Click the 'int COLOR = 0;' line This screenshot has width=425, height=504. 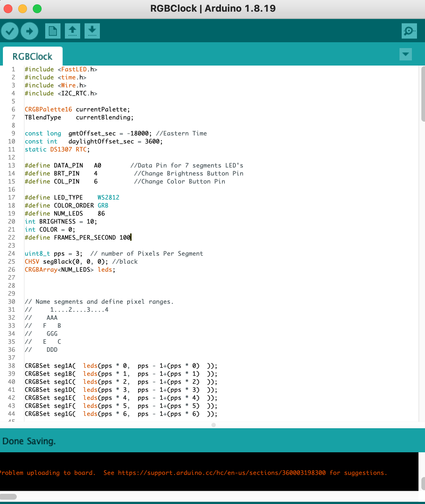coord(50,229)
